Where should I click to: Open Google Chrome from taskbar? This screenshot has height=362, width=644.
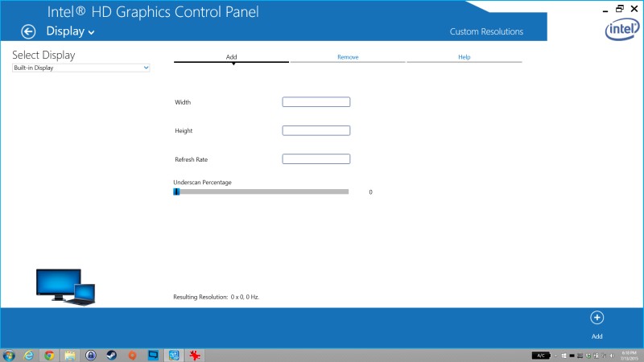click(x=49, y=355)
